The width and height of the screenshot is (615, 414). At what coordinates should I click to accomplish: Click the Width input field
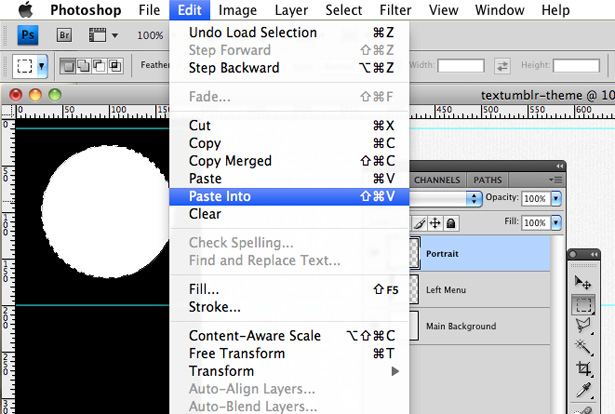[461, 65]
